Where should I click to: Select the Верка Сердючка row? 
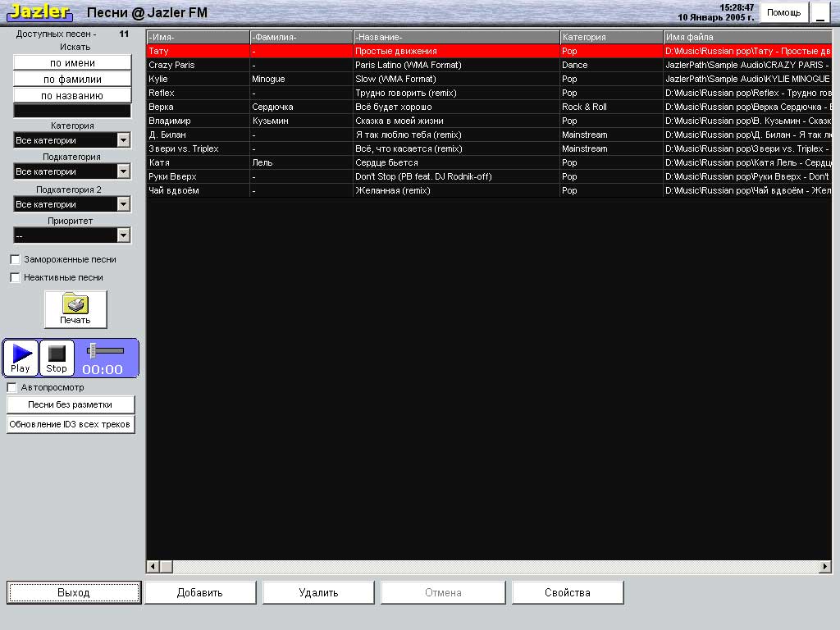tap(489, 107)
